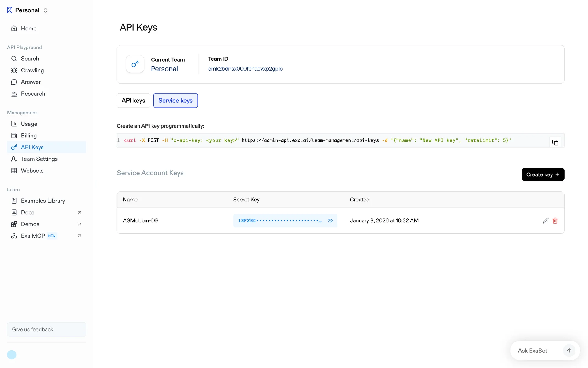Viewport: 588px width, 368px height.
Task: Open the Websets management page
Action: point(32,171)
